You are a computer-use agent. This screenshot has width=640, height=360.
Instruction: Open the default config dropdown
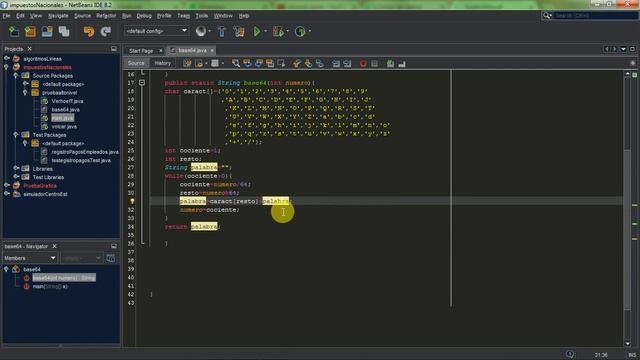click(x=156, y=31)
